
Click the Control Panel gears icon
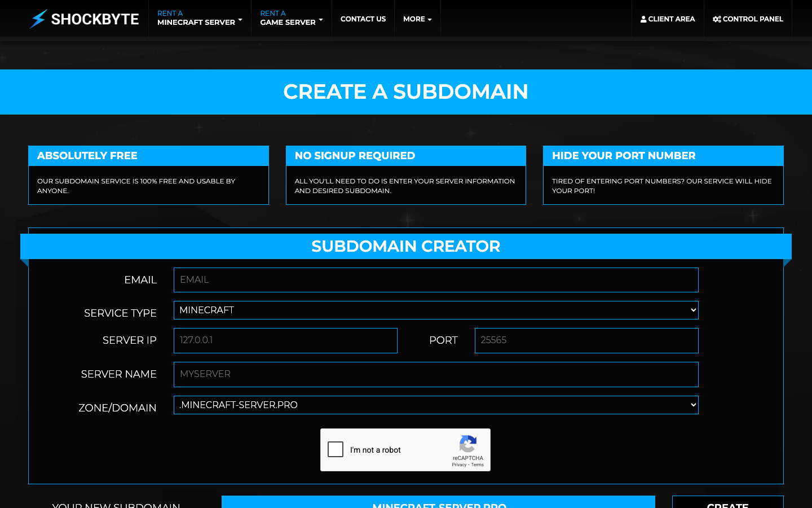click(717, 19)
